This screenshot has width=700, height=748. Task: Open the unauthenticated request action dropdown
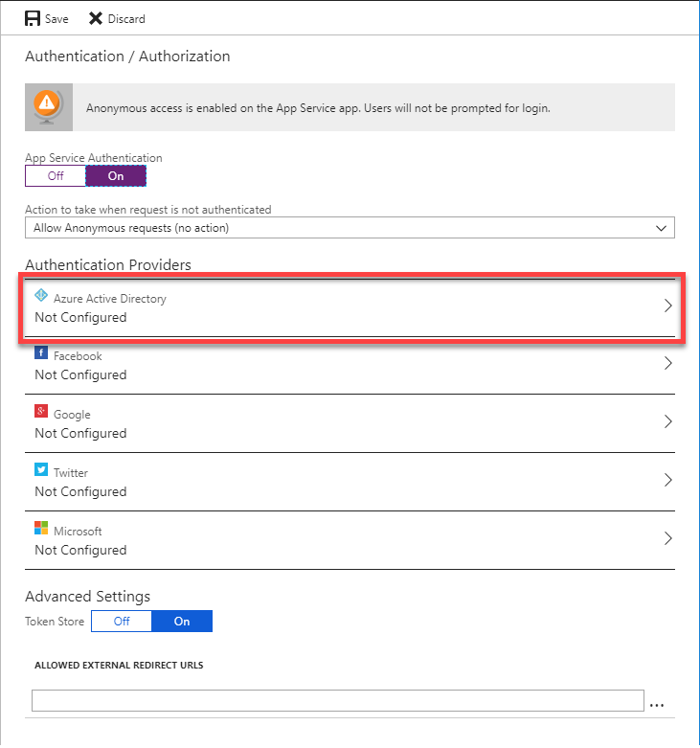coord(350,228)
